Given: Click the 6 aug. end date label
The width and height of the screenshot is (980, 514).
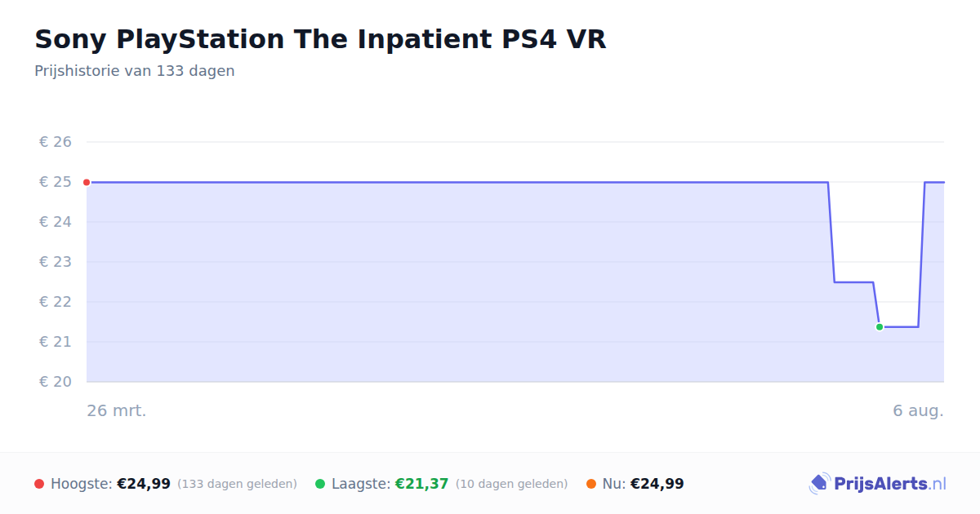Looking at the screenshot, I should [x=918, y=410].
